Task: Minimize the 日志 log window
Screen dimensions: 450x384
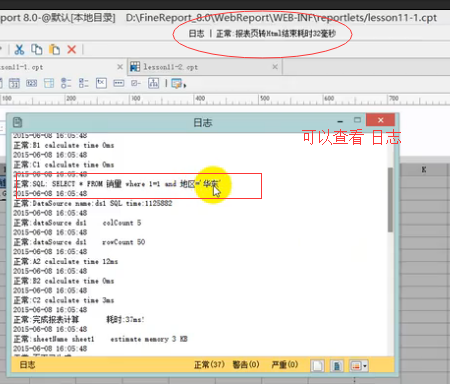Action: 340,121
